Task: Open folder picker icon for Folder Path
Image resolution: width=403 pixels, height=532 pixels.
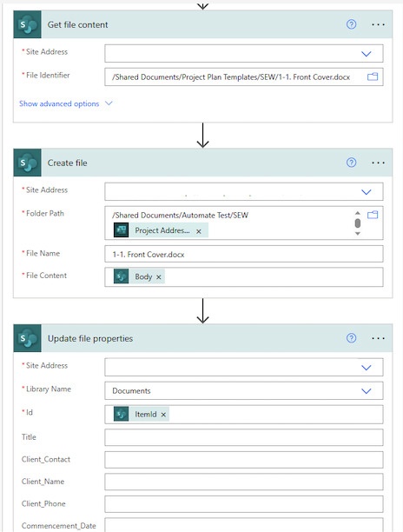Action: (373, 215)
